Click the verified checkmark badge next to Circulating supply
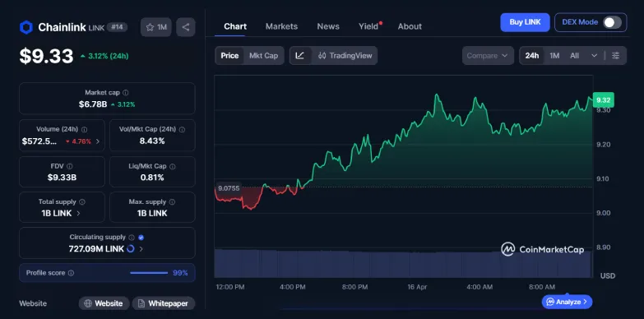The width and height of the screenshot is (644, 319). [141, 238]
